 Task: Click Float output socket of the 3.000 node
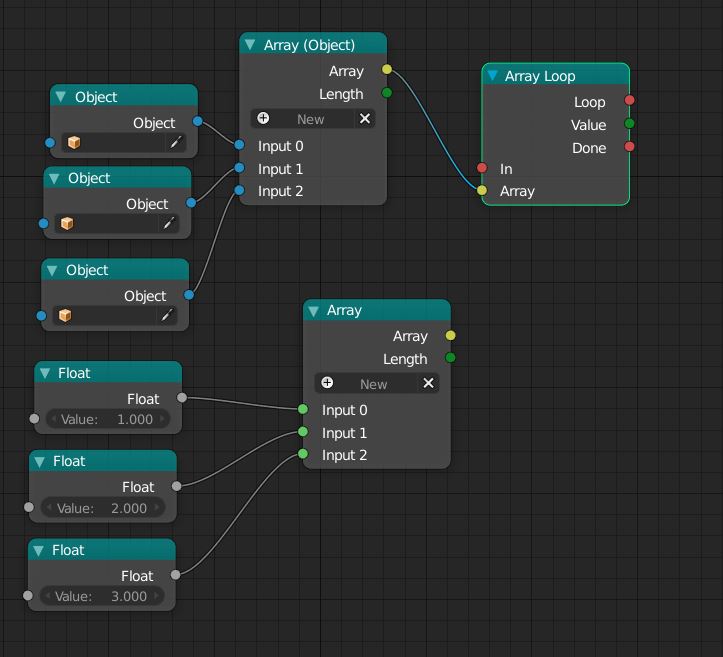pyautogui.click(x=175, y=575)
